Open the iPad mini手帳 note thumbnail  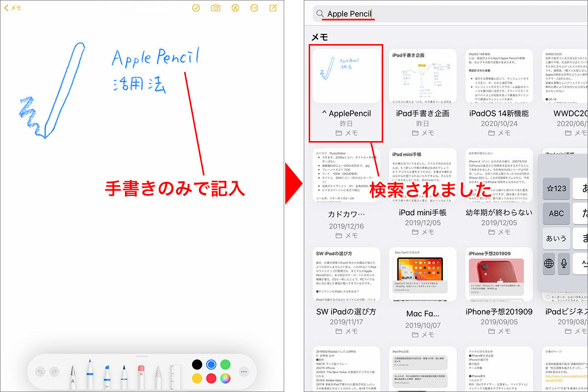tap(423, 175)
